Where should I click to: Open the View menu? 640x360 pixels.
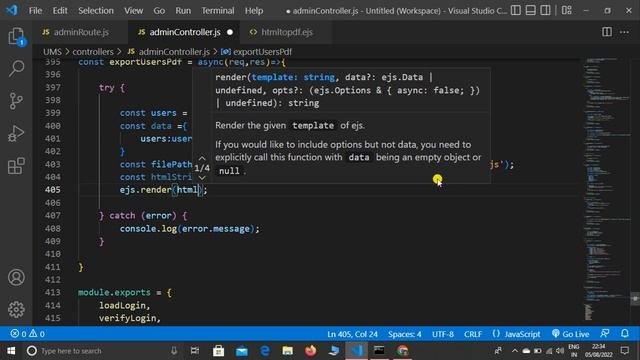point(133,11)
